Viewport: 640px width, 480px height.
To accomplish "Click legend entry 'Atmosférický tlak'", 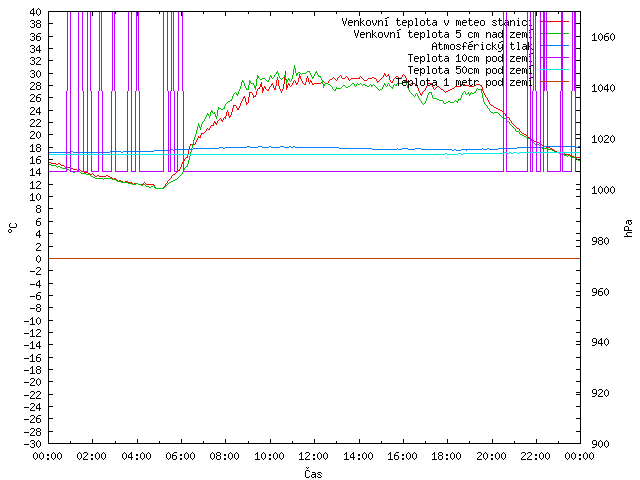I will tap(482, 46).
